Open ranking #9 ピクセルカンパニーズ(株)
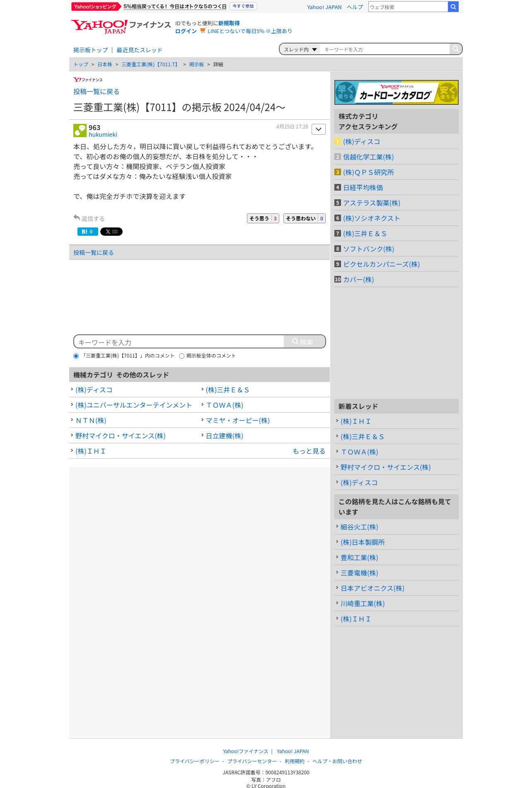 [381, 264]
